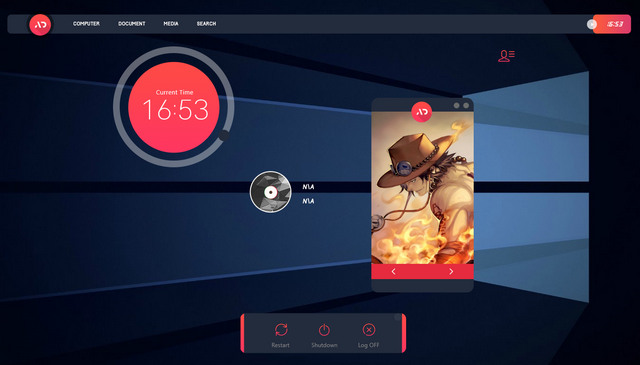
Task: Click the red 16:53 clock in the top bar
Action: (612, 24)
